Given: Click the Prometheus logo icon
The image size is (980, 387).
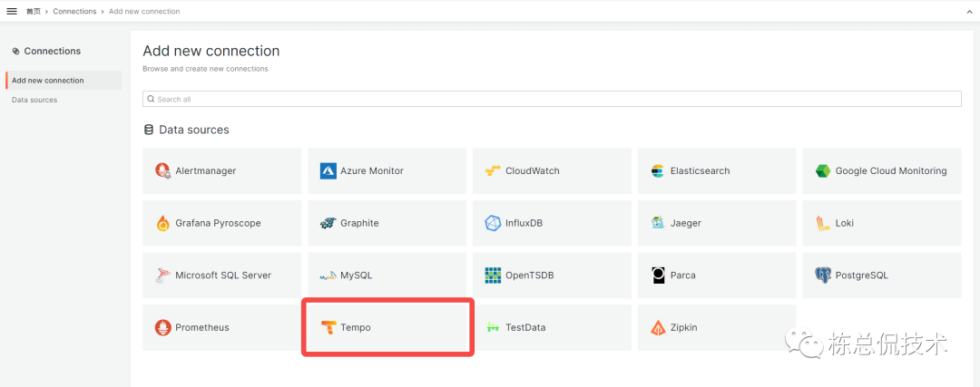Looking at the screenshot, I should (163, 327).
